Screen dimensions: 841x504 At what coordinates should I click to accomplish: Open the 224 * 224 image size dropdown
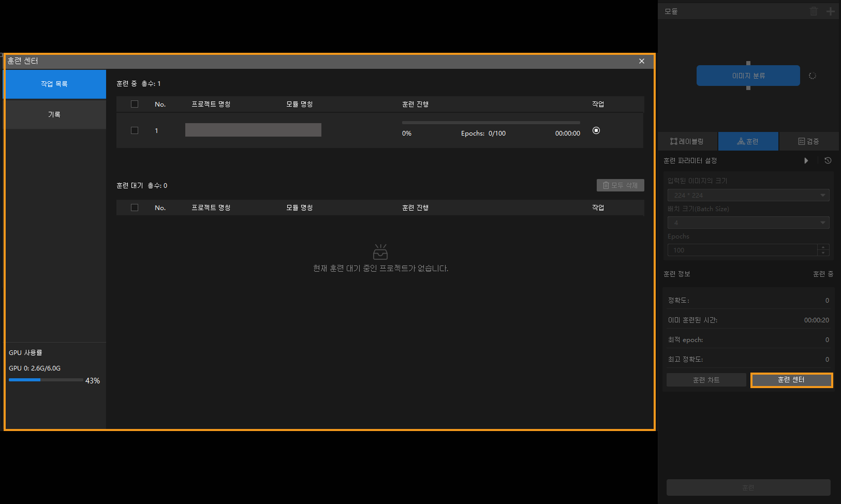(748, 195)
